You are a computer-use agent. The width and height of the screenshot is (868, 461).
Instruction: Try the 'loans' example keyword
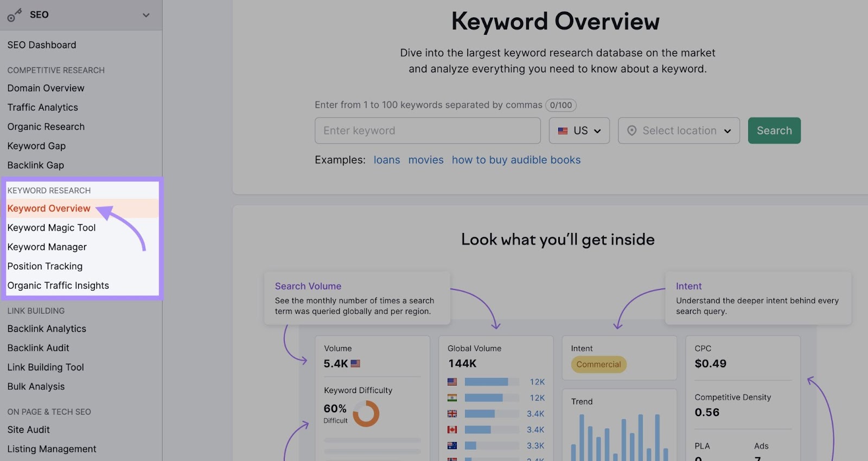pos(387,160)
